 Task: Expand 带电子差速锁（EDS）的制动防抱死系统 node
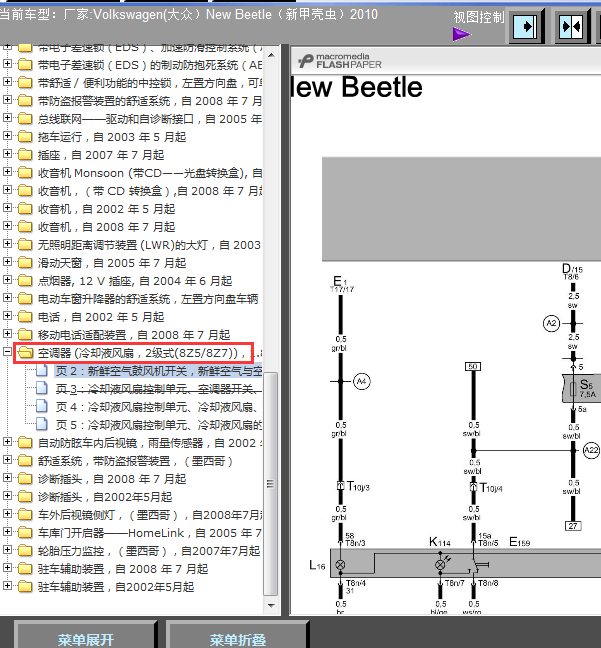point(7,64)
